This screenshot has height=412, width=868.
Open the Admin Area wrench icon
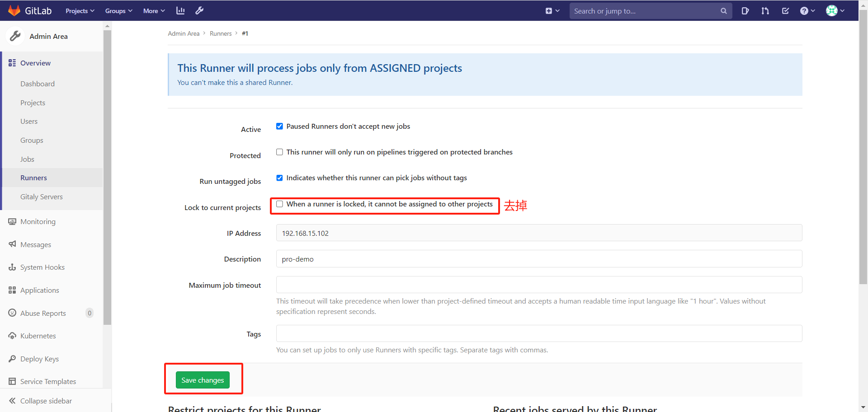(x=199, y=10)
